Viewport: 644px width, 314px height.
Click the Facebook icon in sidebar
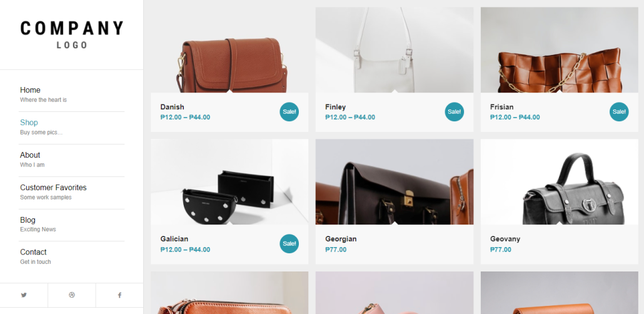(x=119, y=295)
